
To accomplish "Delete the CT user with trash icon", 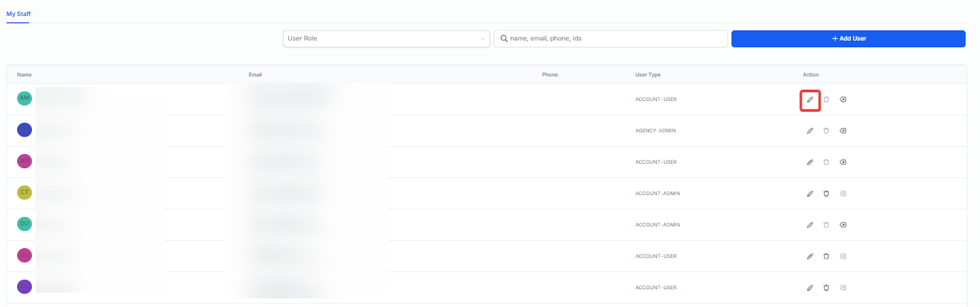I will (x=826, y=194).
